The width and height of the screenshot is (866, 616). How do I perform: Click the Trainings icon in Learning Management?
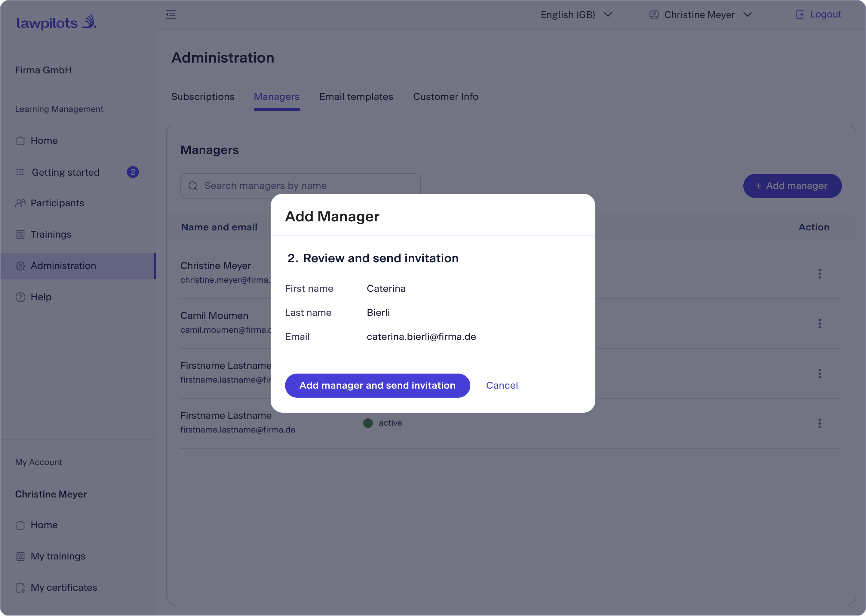[20, 235]
